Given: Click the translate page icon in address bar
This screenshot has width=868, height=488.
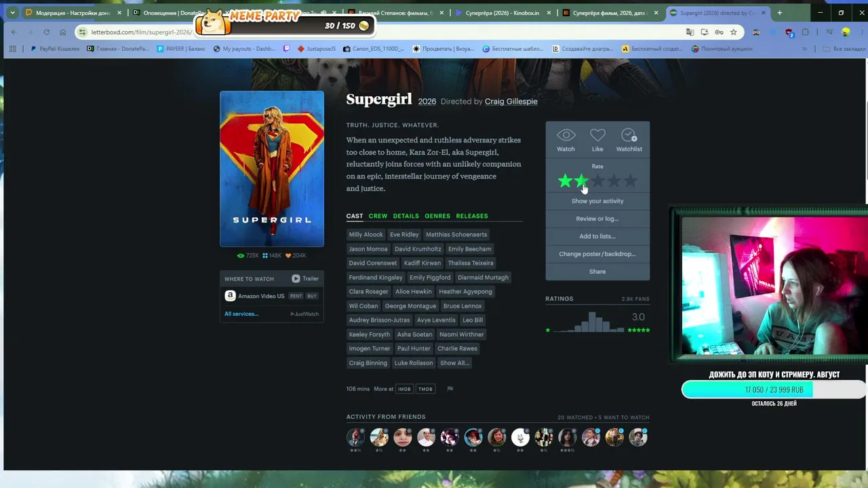Looking at the screenshot, I should tap(690, 32).
